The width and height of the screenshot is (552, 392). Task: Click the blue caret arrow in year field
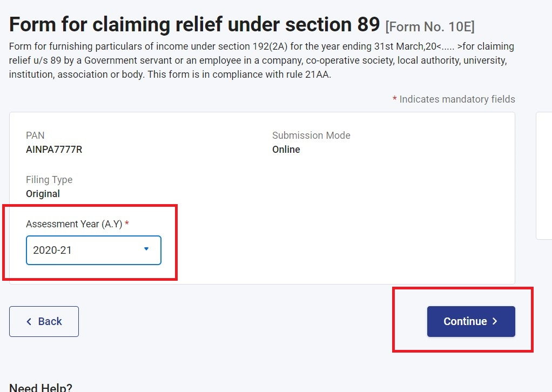146,249
